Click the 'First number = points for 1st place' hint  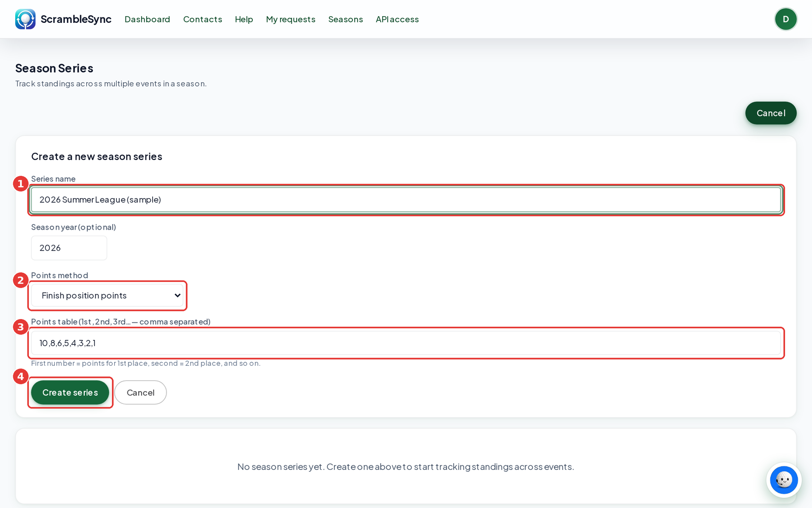click(x=146, y=363)
